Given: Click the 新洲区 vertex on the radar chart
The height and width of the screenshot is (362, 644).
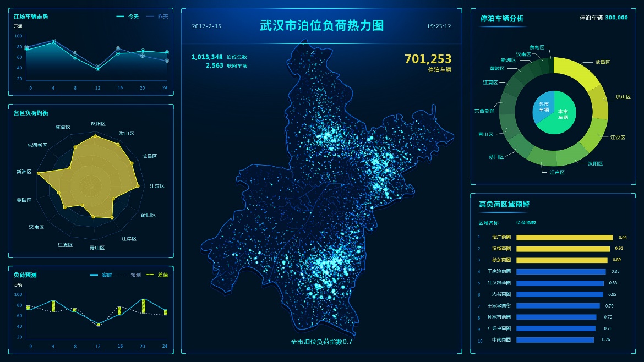Looking at the screenshot, I should point(39,173).
